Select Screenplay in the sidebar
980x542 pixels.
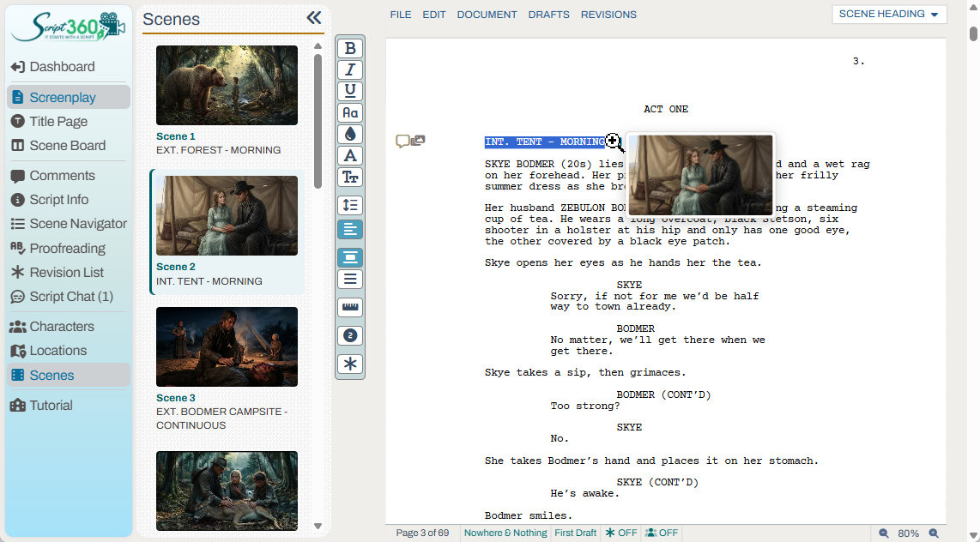click(69, 98)
